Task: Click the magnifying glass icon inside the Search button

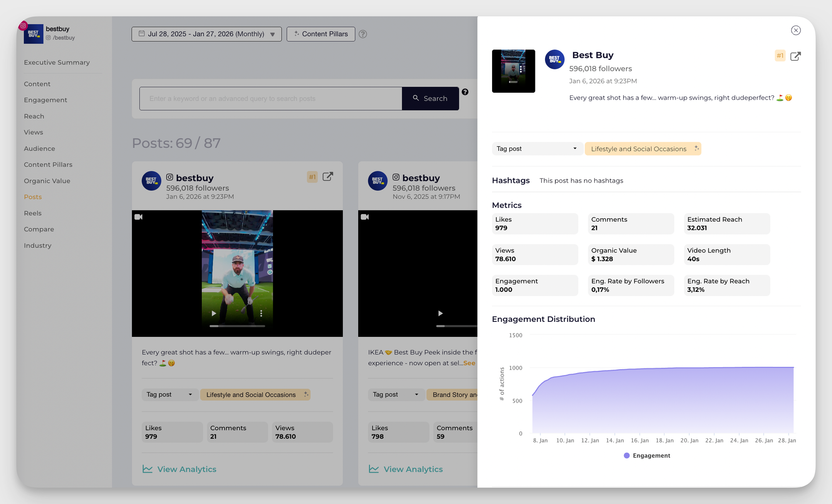Action: [416, 98]
